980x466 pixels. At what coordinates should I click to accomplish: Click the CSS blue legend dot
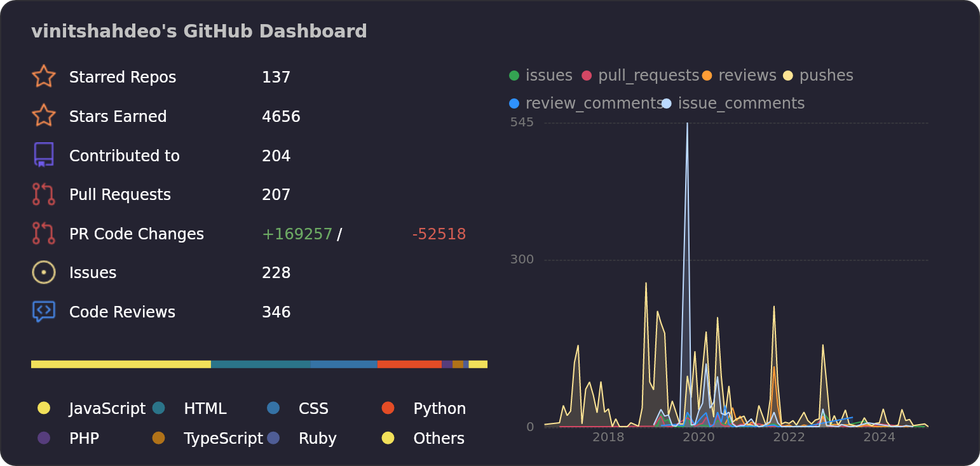pyautogui.click(x=273, y=408)
